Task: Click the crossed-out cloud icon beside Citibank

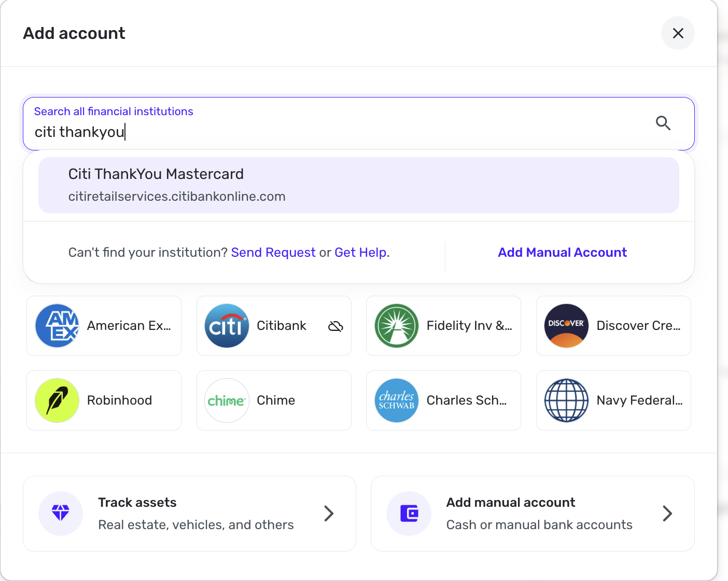Action: (x=335, y=326)
